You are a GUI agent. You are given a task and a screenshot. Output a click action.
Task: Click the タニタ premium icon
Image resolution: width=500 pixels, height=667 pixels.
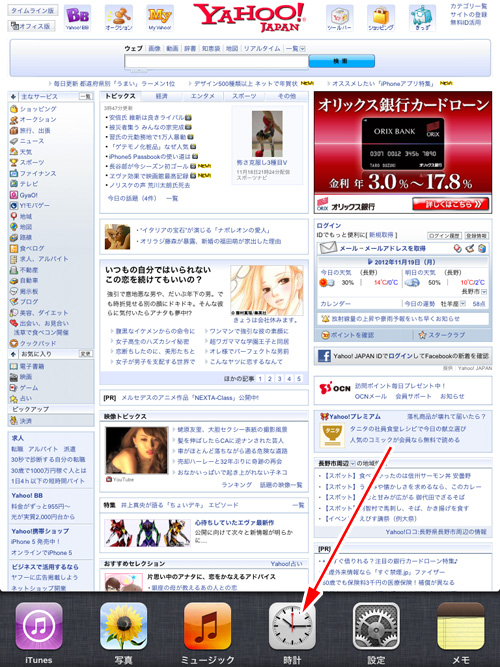[x=331, y=436]
